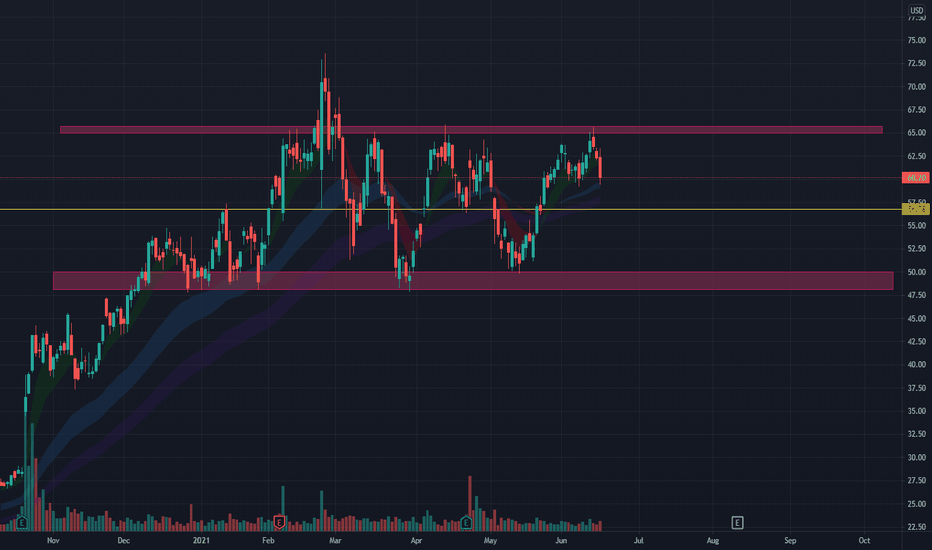Click the 47.50 price axis label
932x550 pixels.
coord(916,296)
